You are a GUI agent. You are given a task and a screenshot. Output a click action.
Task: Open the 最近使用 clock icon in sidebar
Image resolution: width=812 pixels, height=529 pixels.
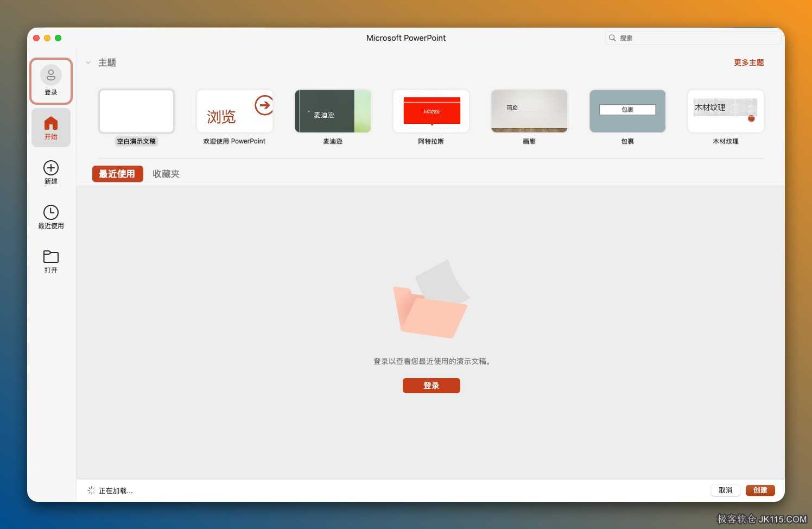51,212
